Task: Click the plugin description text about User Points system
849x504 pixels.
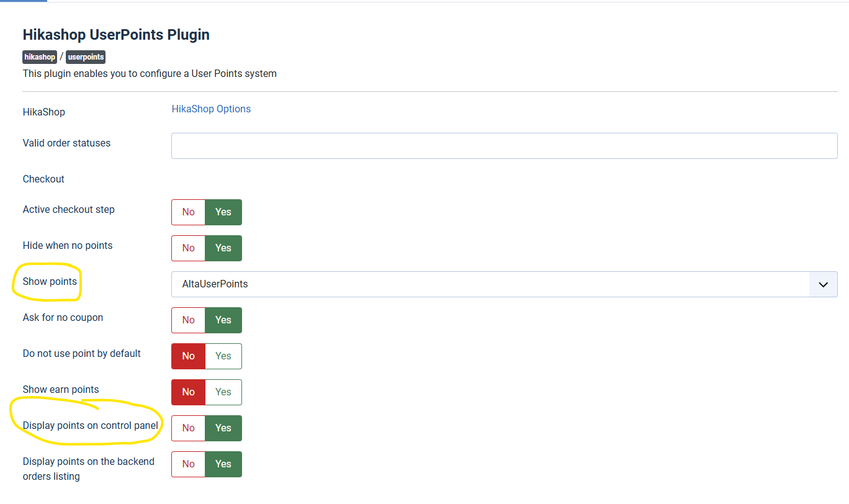Action: click(150, 74)
